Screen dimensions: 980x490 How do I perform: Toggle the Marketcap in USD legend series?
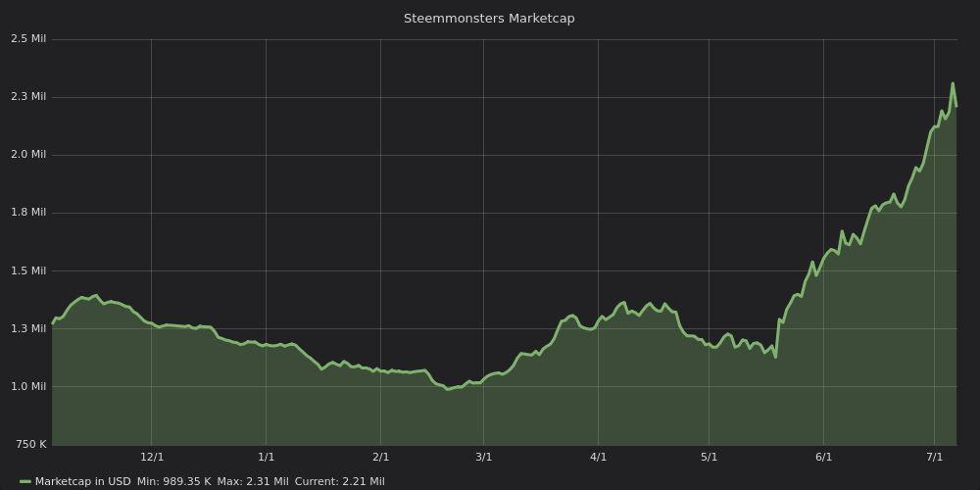(x=83, y=481)
